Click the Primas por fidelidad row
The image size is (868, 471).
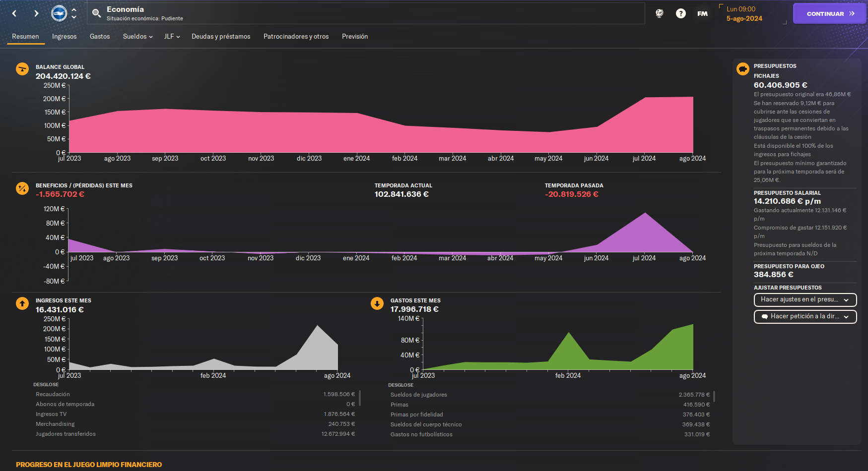point(550,414)
